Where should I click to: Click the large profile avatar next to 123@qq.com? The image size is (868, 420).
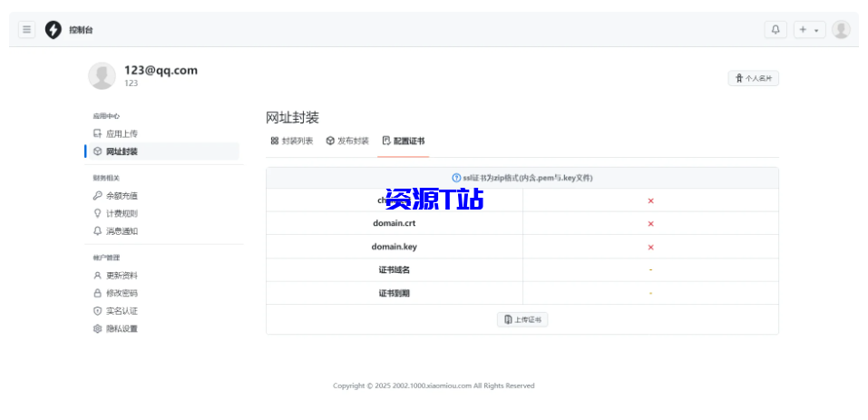click(x=102, y=76)
